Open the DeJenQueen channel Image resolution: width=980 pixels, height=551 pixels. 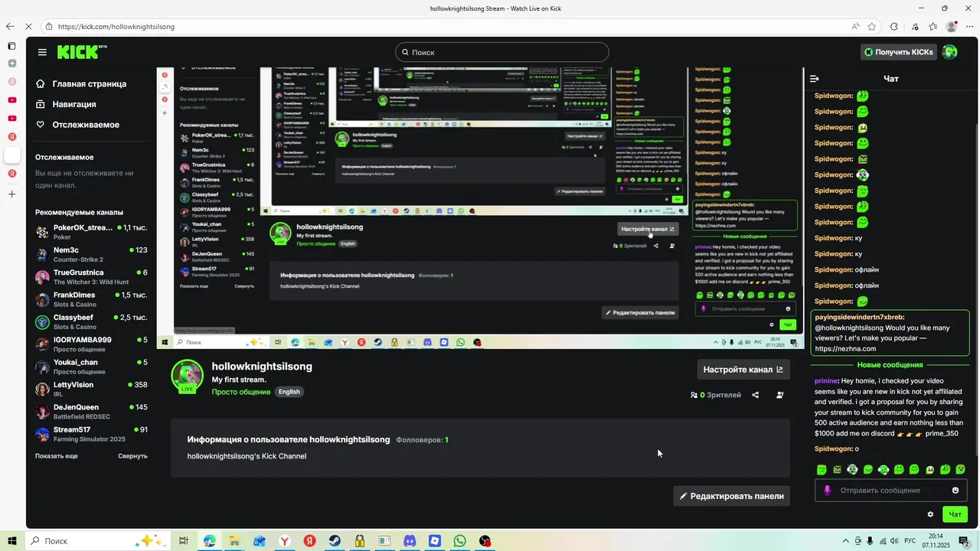(x=91, y=412)
